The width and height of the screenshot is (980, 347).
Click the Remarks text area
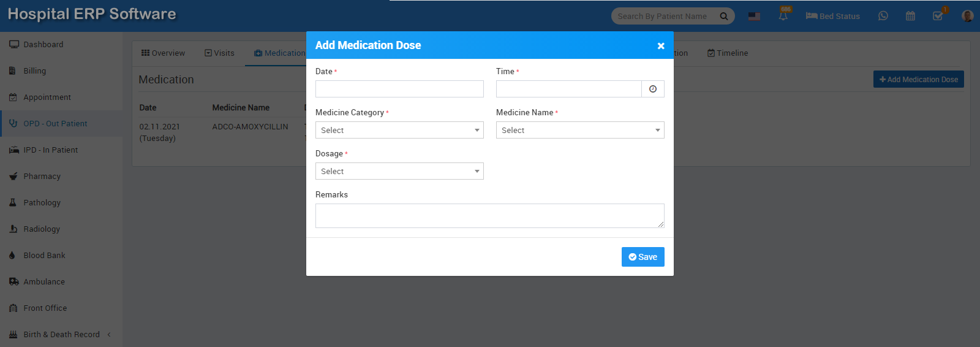click(490, 216)
